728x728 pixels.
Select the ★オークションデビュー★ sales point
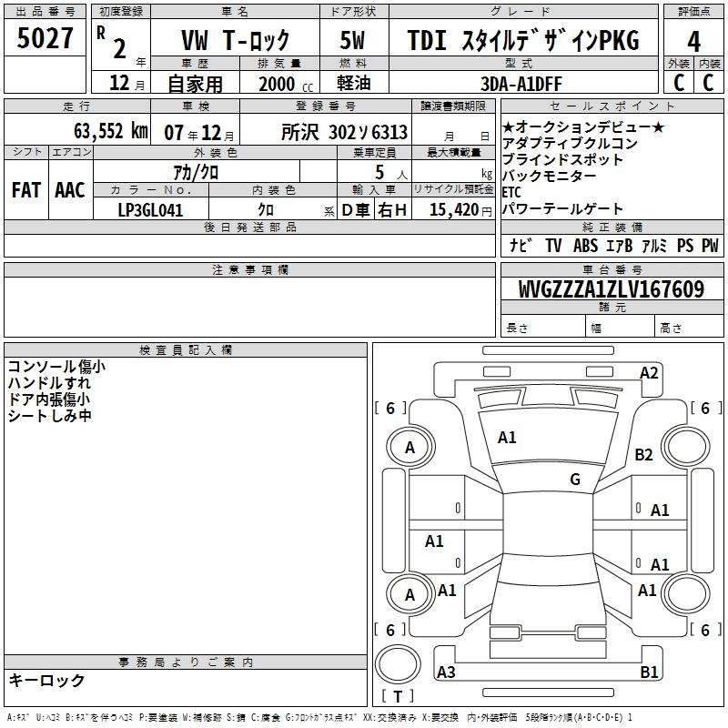(x=583, y=126)
